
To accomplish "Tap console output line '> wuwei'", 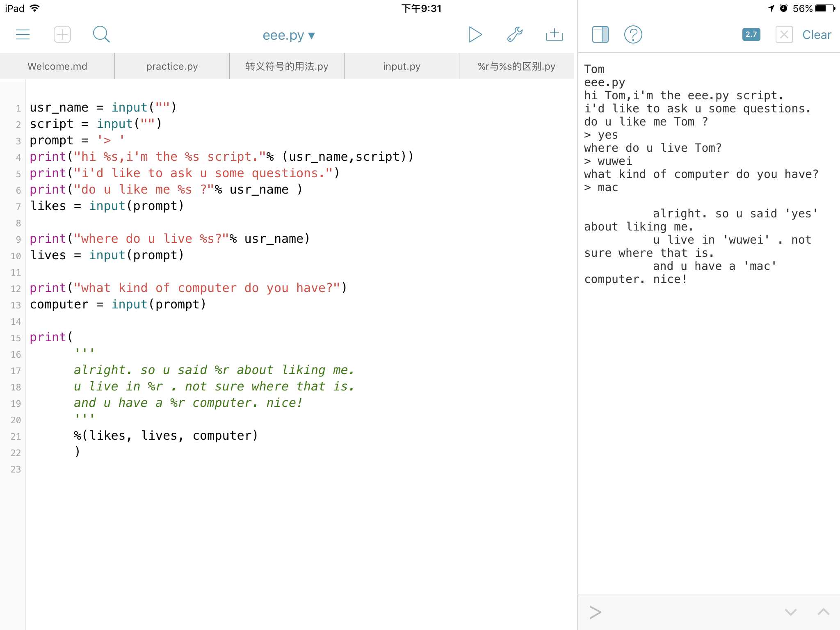I will (608, 161).
